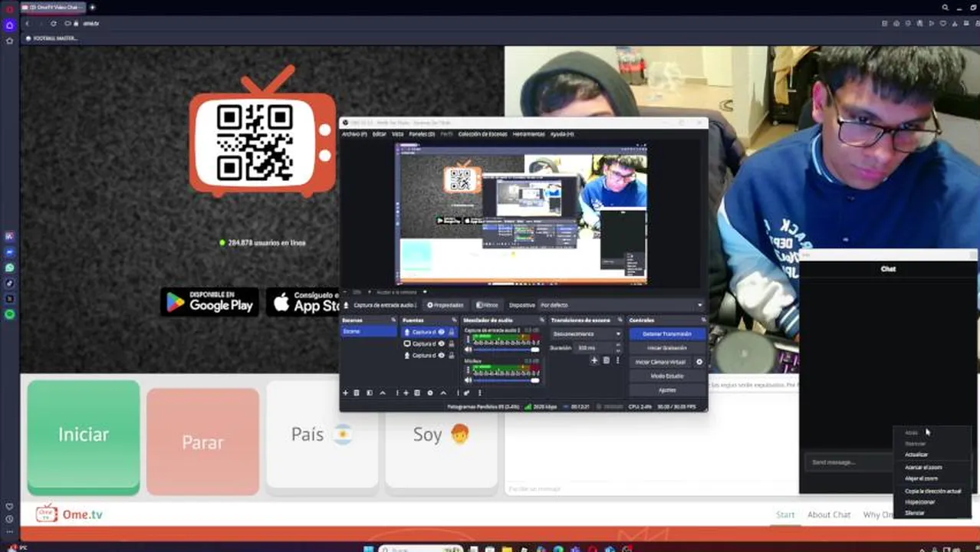
Task: Pop out Transiciones de escena panel
Action: point(620,320)
